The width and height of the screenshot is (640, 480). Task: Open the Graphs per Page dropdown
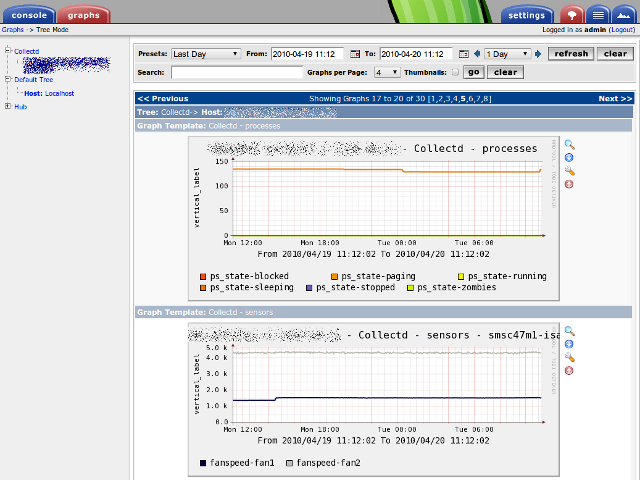tap(387, 73)
